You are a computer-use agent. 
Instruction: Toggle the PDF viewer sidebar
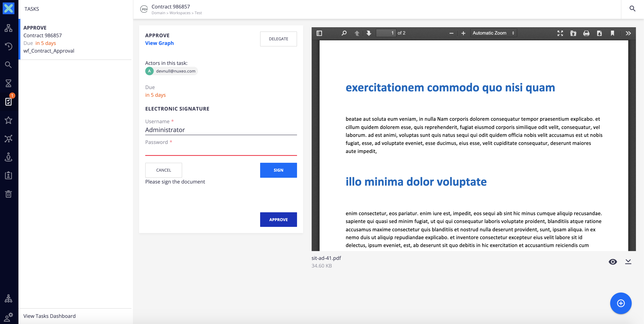[x=319, y=33]
